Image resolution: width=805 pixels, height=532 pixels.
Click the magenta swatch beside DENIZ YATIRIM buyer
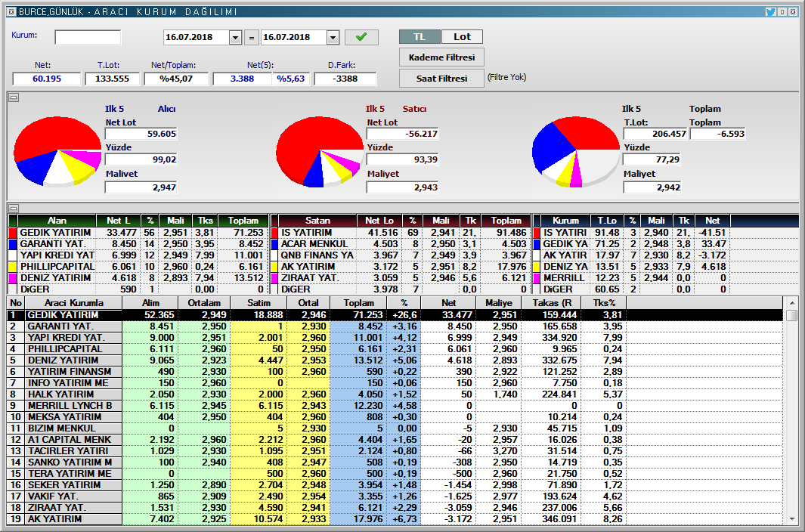(13, 278)
